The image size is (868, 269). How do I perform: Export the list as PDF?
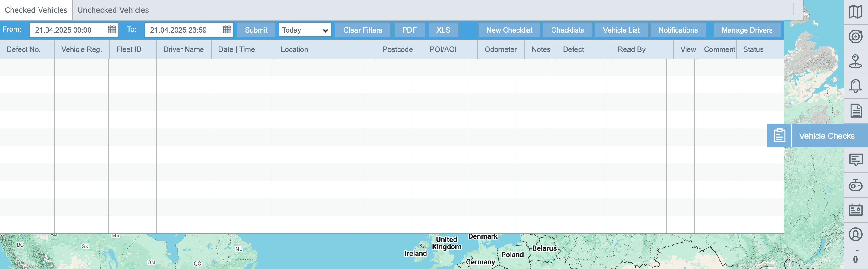coord(409,30)
